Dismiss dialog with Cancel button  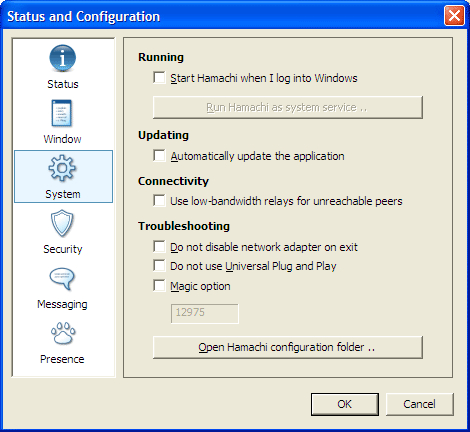pos(419,404)
